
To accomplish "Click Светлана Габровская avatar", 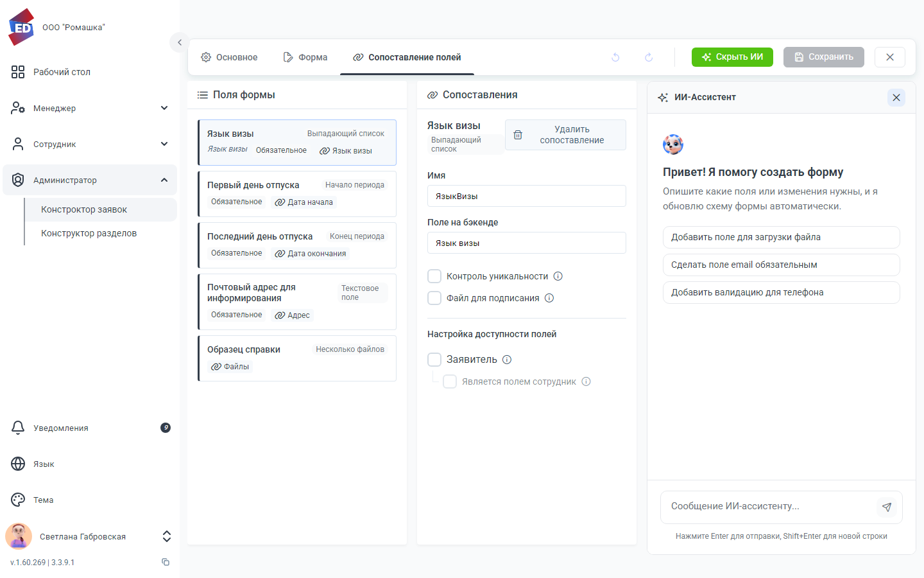I will [x=19, y=536].
